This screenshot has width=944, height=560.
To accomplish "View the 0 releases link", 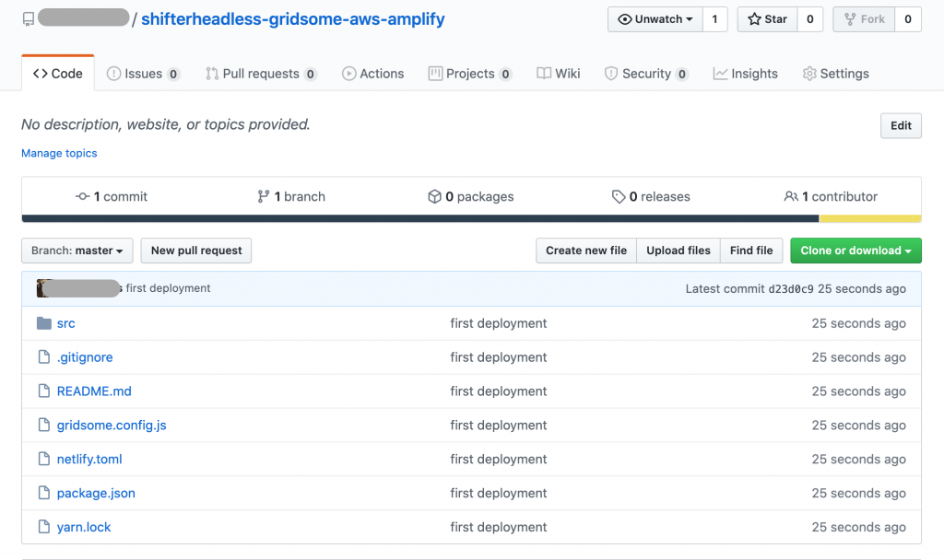I will (651, 197).
